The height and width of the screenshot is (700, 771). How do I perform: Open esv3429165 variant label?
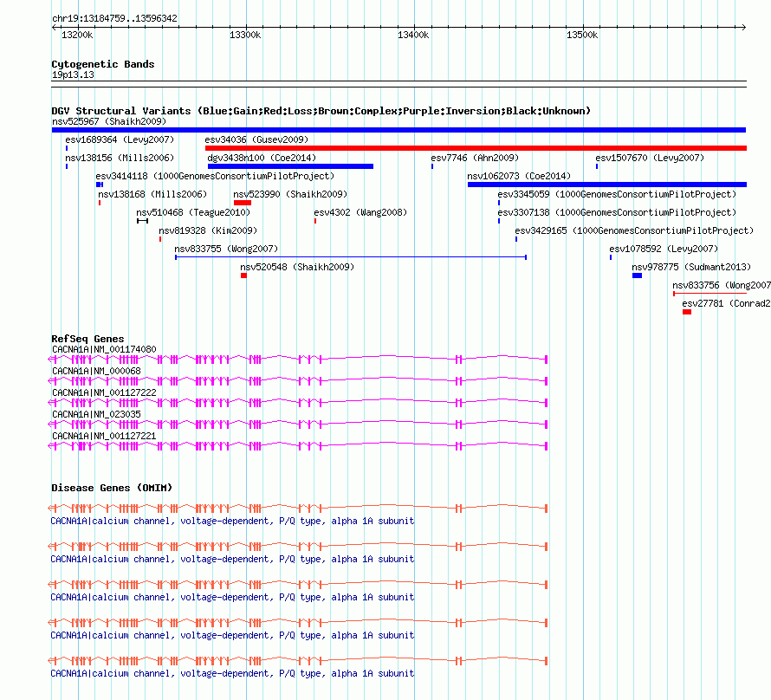(634, 230)
